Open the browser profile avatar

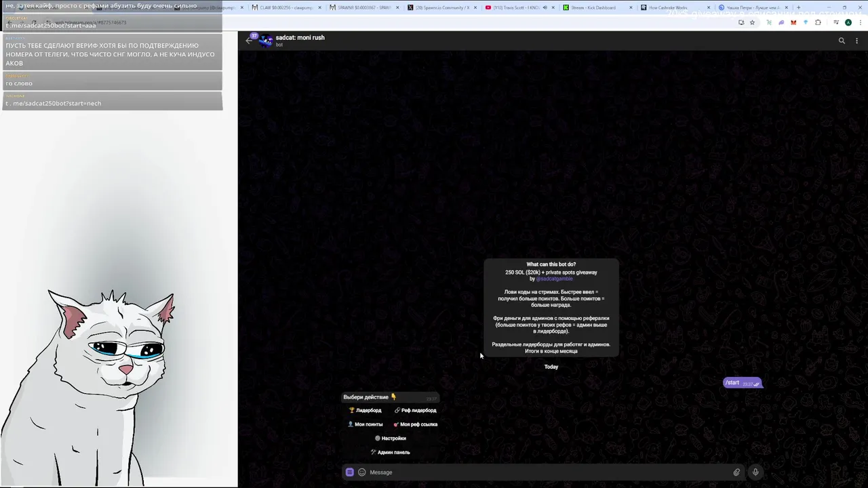coord(848,22)
